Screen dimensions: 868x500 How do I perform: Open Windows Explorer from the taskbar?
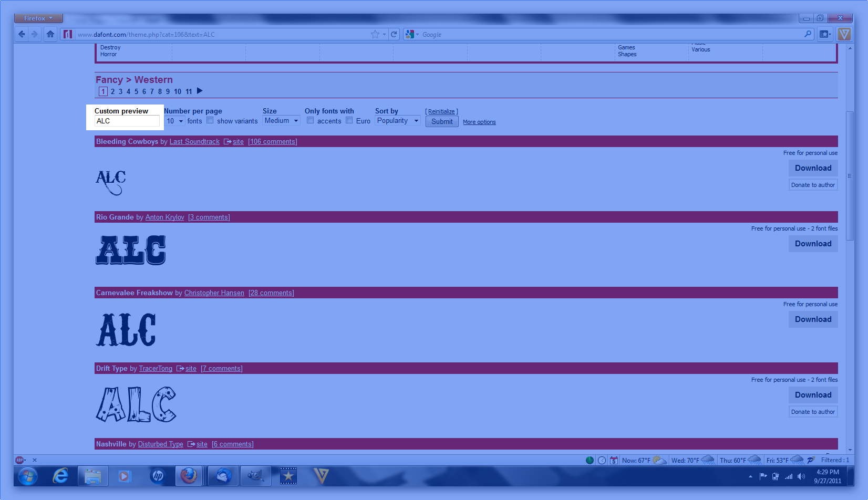click(92, 476)
